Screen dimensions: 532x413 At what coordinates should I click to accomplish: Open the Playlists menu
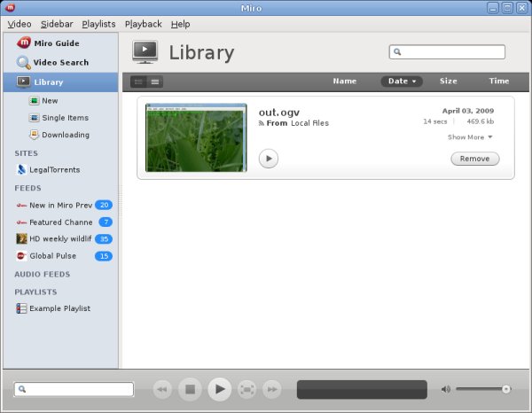tap(98, 24)
